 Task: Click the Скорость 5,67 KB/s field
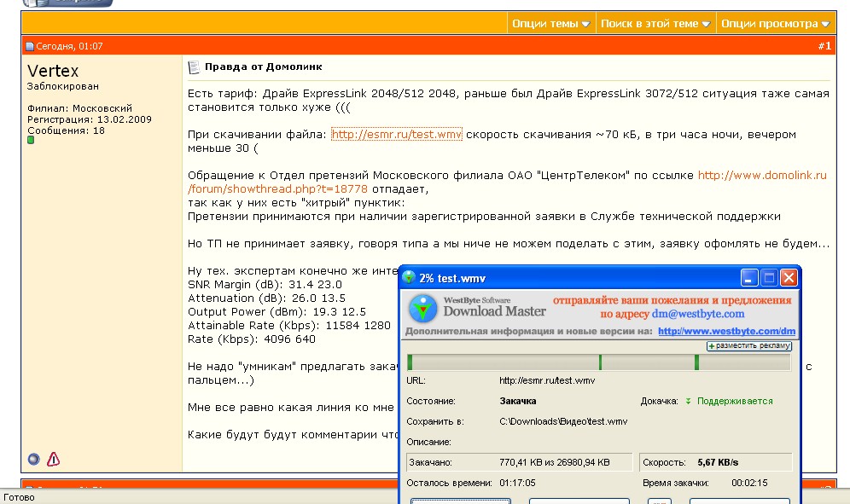click(715, 462)
